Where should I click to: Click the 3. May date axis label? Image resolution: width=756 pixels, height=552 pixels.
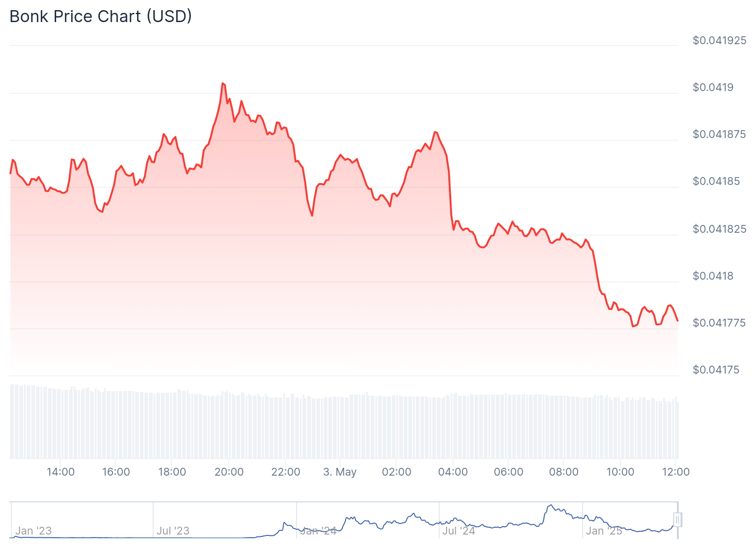(x=340, y=472)
